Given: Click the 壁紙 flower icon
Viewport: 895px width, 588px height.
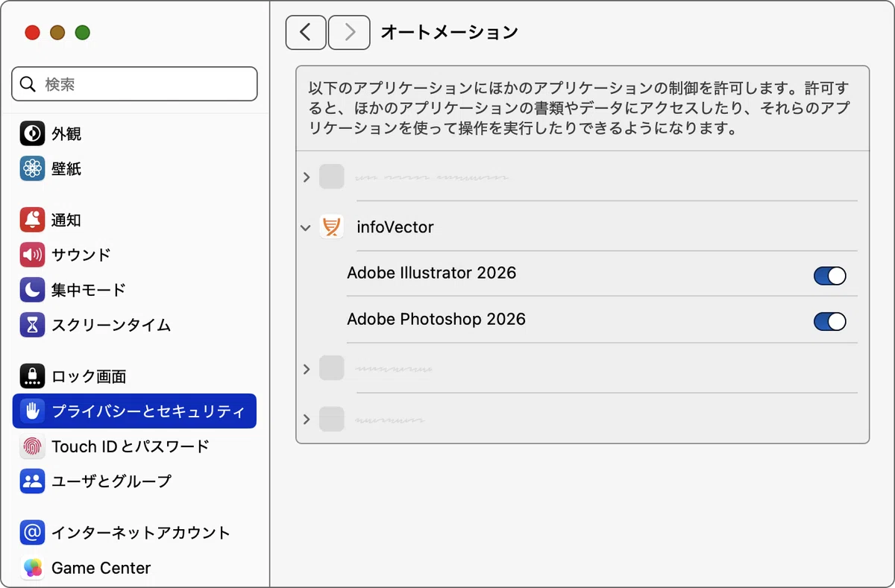Looking at the screenshot, I should pyautogui.click(x=32, y=169).
